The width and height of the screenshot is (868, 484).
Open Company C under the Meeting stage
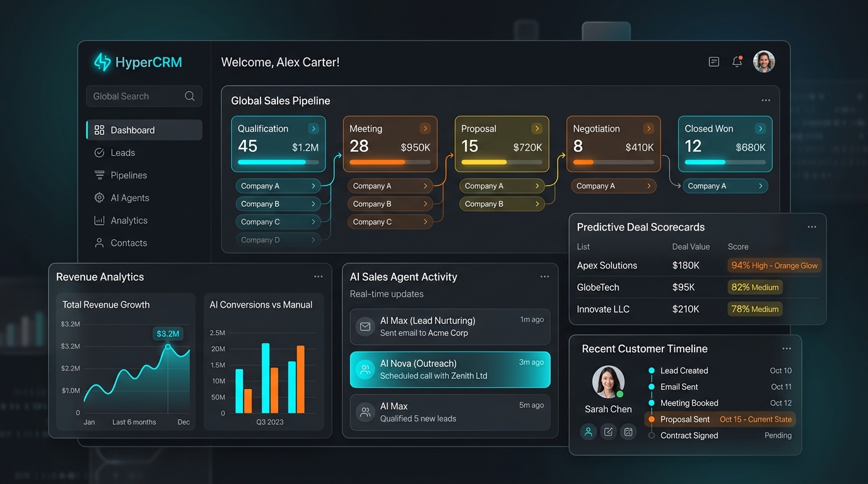(x=390, y=222)
